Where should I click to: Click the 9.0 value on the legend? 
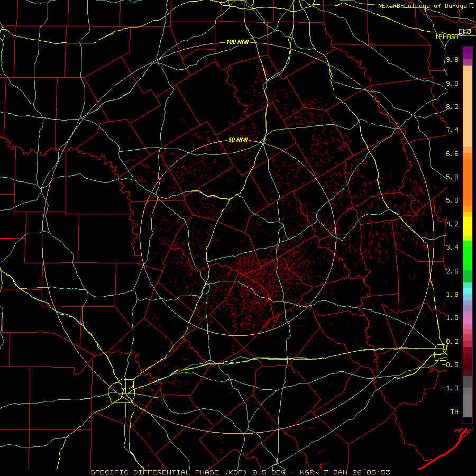pyautogui.click(x=452, y=83)
